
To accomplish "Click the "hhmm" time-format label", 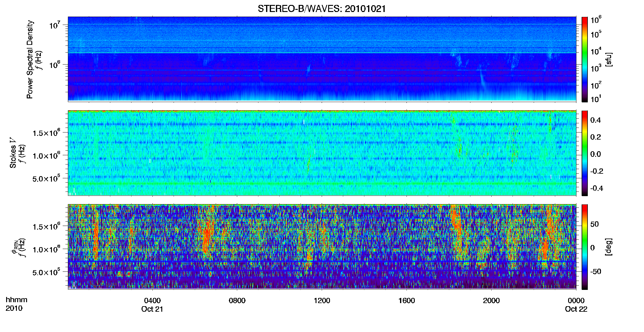I will (17, 300).
